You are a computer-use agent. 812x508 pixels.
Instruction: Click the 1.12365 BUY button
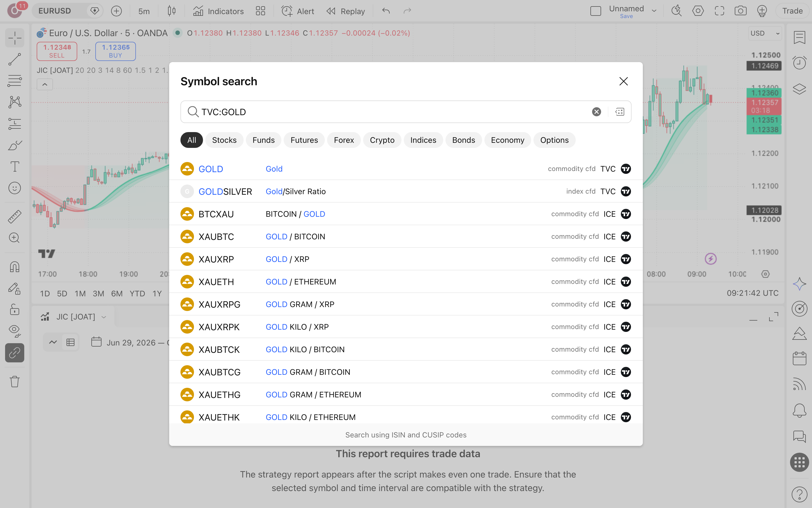[115, 51]
